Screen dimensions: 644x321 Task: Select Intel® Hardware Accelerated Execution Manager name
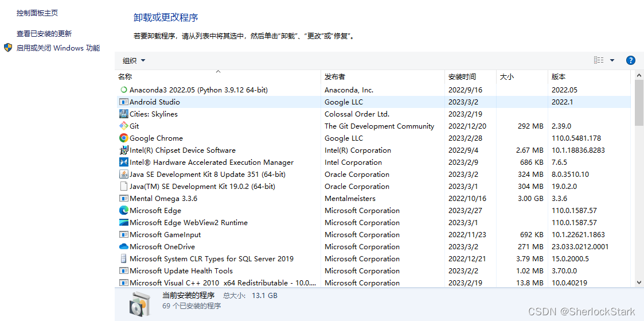212,163
